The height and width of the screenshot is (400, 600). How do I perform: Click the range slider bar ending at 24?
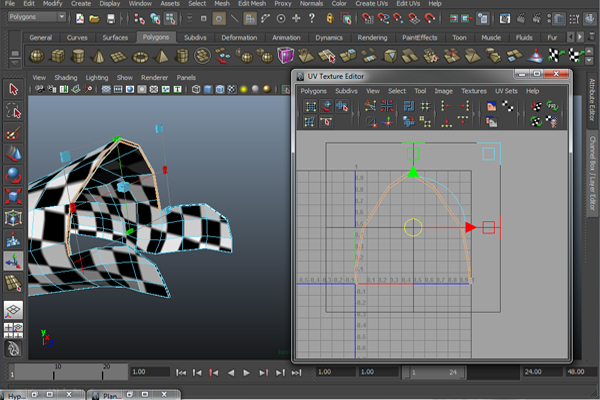click(x=435, y=372)
